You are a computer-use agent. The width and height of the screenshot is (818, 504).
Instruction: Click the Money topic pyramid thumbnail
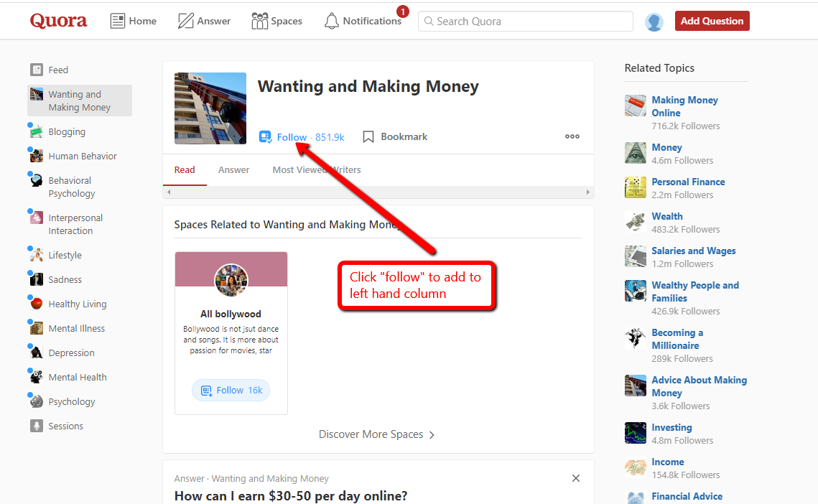click(x=636, y=153)
